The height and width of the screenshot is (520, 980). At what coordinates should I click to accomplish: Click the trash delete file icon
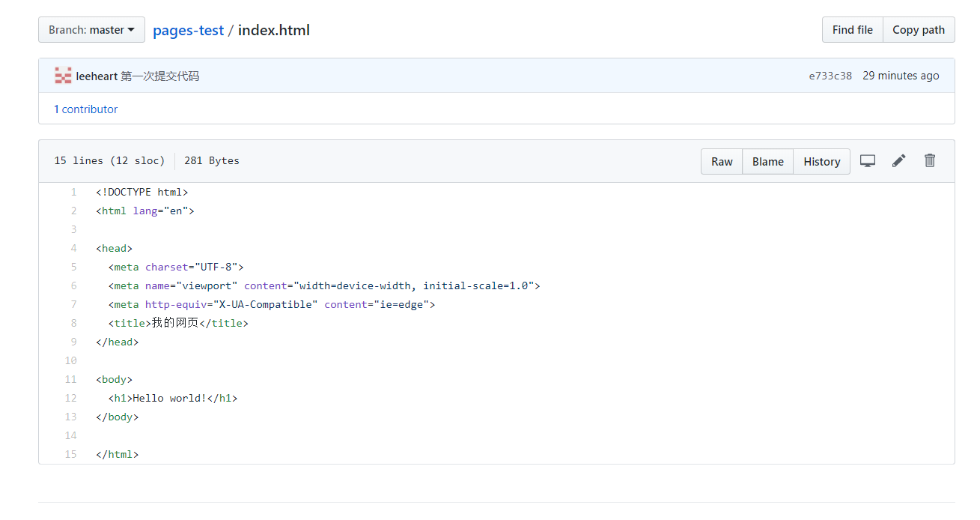point(930,160)
